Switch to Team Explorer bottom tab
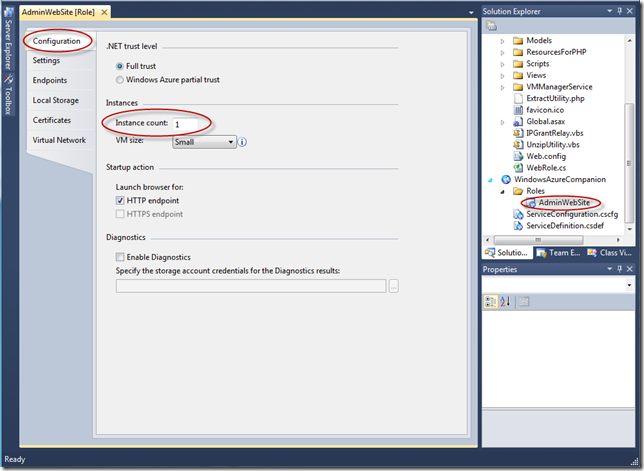 [x=559, y=253]
